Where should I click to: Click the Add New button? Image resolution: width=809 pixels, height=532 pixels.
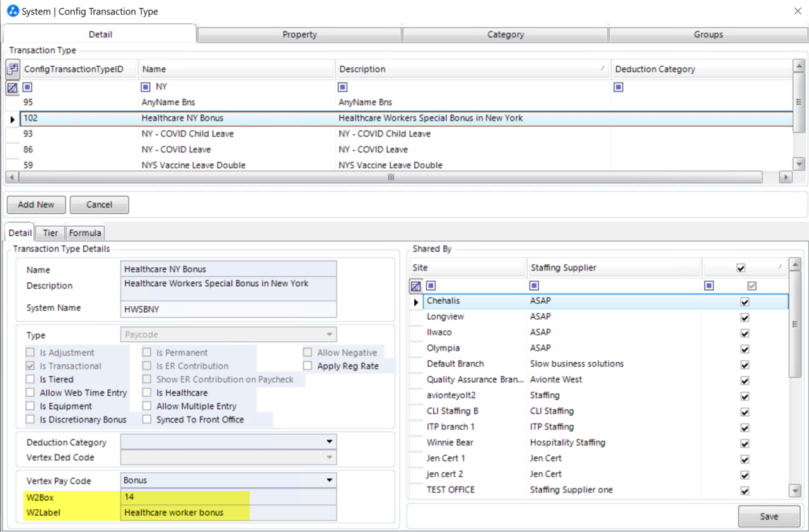[36, 205]
